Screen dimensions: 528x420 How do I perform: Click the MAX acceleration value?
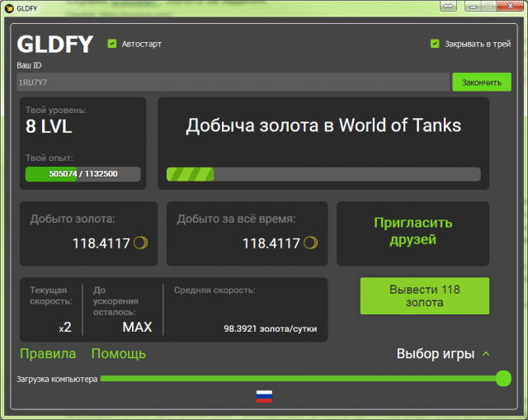pos(138,327)
